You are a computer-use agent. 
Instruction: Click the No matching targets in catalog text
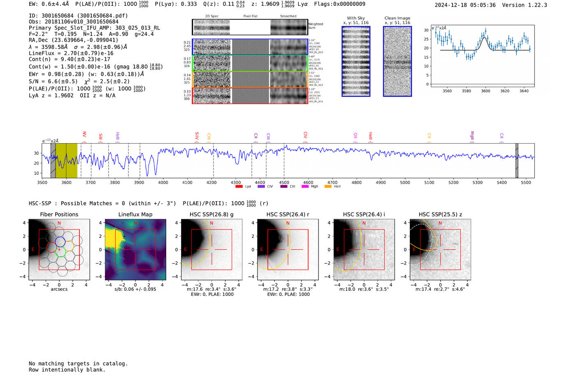[78, 364]
